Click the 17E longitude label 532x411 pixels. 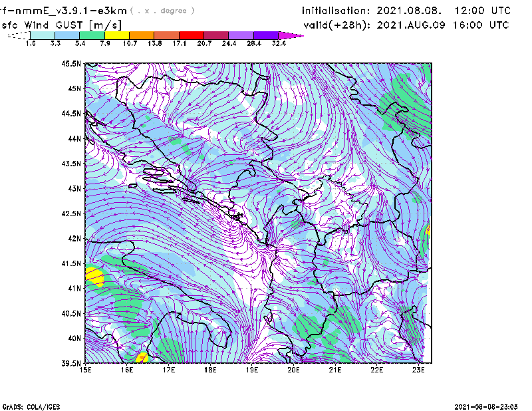click(169, 370)
